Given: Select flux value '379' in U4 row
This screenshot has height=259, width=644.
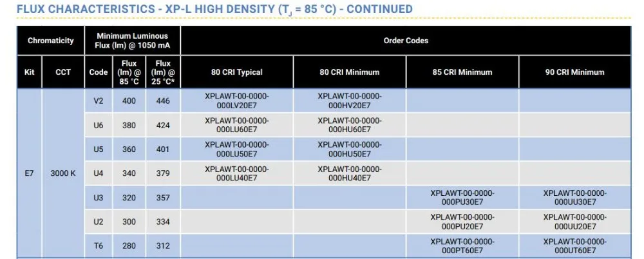Looking at the screenshot, I should (163, 173).
